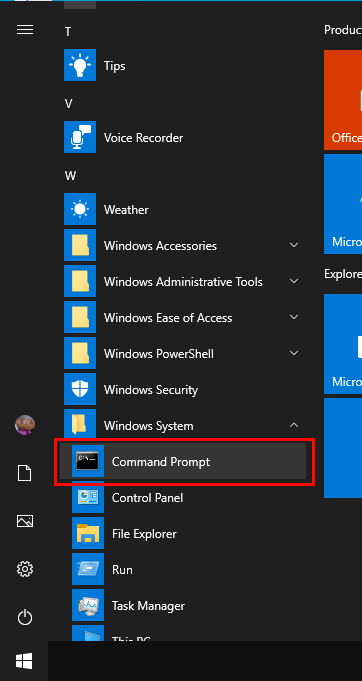
Task: Expand Windows Administrative Tools chevron
Action: (294, 281)
